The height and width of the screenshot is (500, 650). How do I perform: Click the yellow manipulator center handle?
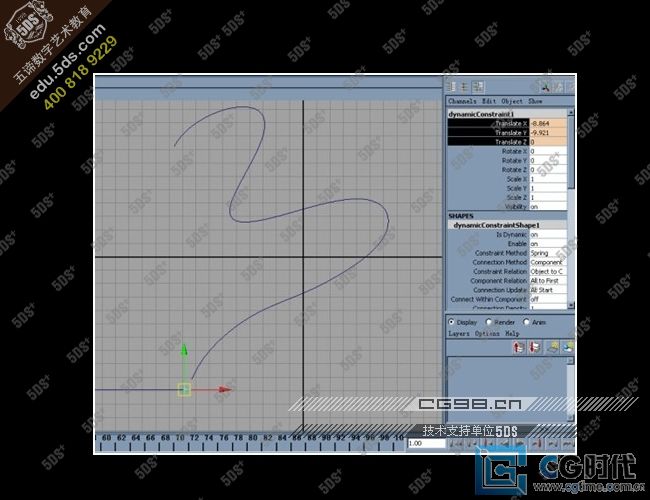pyautogui.click(x=184, y=390)
